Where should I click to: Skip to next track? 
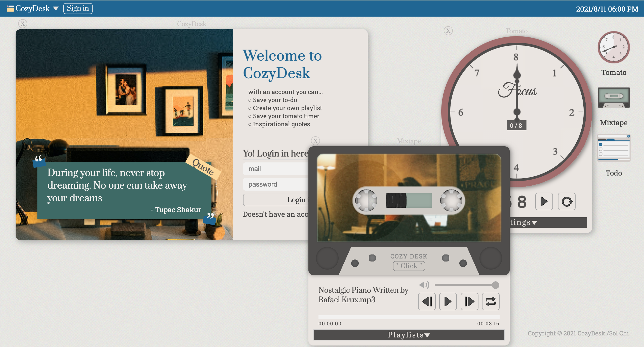coord(469,301)
